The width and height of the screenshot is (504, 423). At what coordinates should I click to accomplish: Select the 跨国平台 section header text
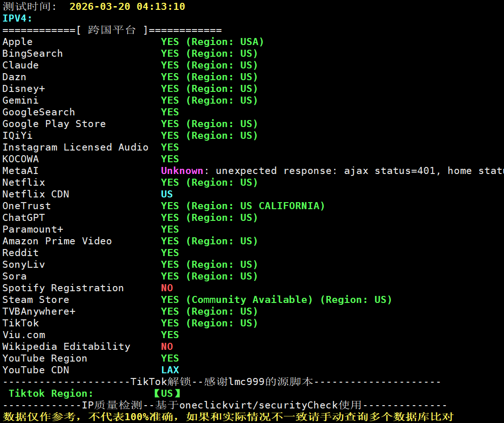point(112,30)
